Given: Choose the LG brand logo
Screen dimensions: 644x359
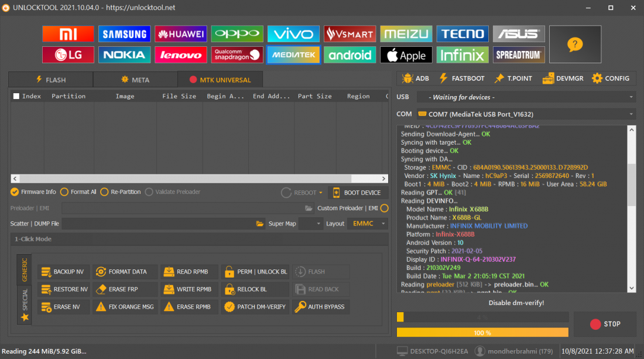Looking at the screenshot, I should pyautogui.click(x=68, y=54).
